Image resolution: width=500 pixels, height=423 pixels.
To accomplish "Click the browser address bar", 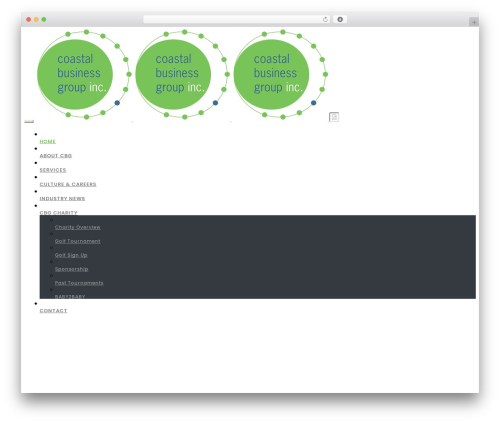I will pyautogui.click(x=236, y=20).
